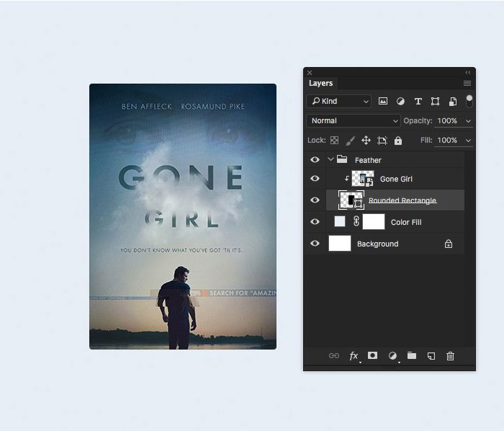Viewport: 504px width, 431px height.
Task: Hide the Gone Girl layer
Action: tap(315, 178)
